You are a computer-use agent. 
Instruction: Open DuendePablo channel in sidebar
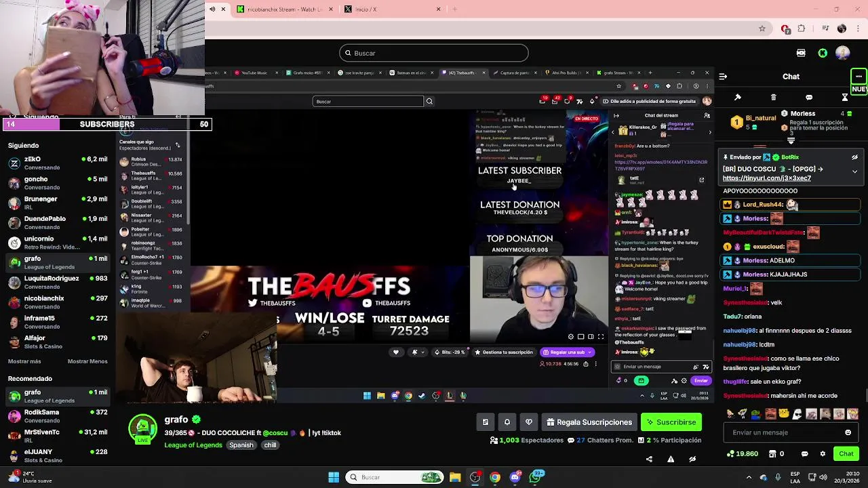point(58,222)
